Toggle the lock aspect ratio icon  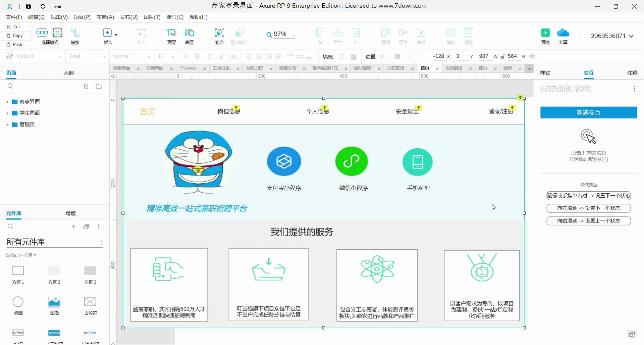click(x=502, y=56)
